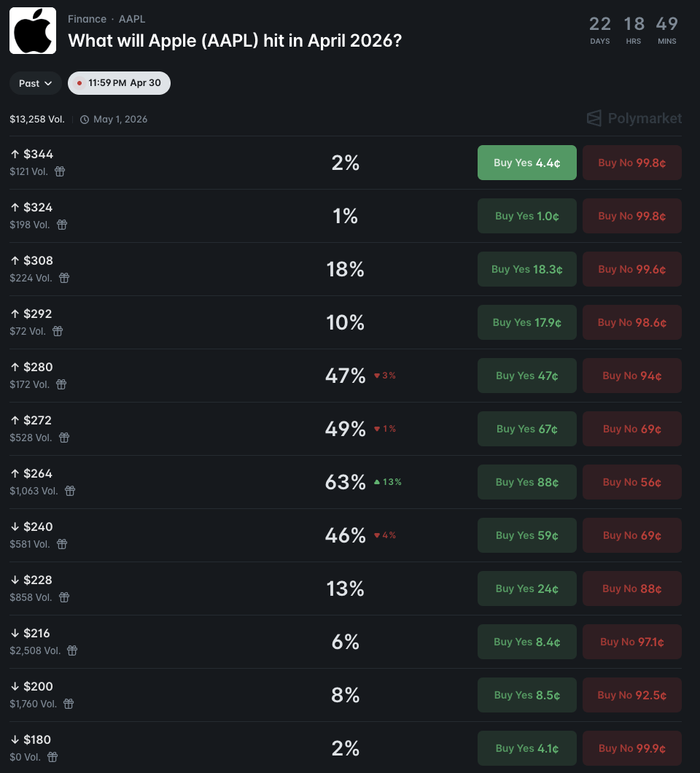Click Buy Yes 24¢ for the $228 outcome
The image size is (700, 773).
[x=526, y=588]
